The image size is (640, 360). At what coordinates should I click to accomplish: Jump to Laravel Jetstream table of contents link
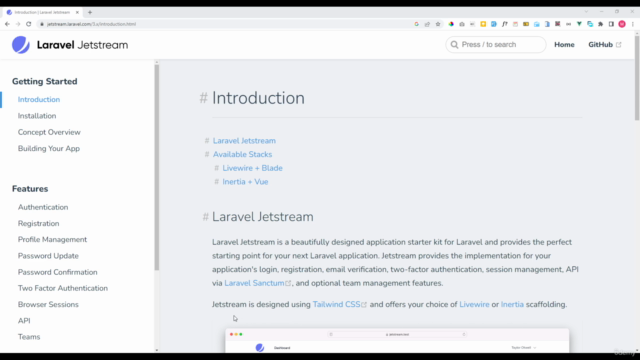coord(244,141)
